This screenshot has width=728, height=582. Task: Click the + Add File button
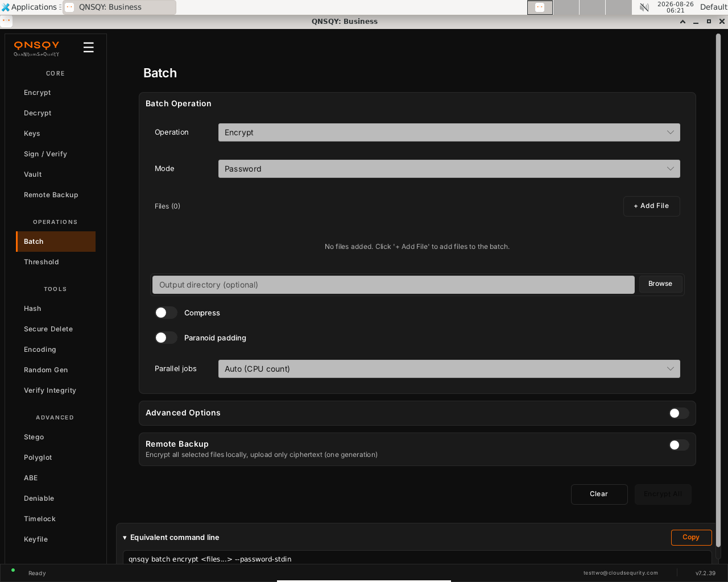[652, 206]
